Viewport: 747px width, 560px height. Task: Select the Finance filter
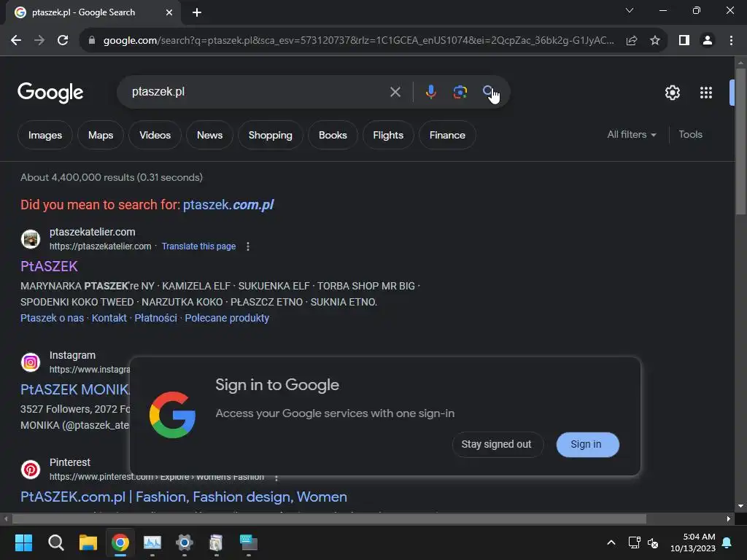click(x=447, y=135)
